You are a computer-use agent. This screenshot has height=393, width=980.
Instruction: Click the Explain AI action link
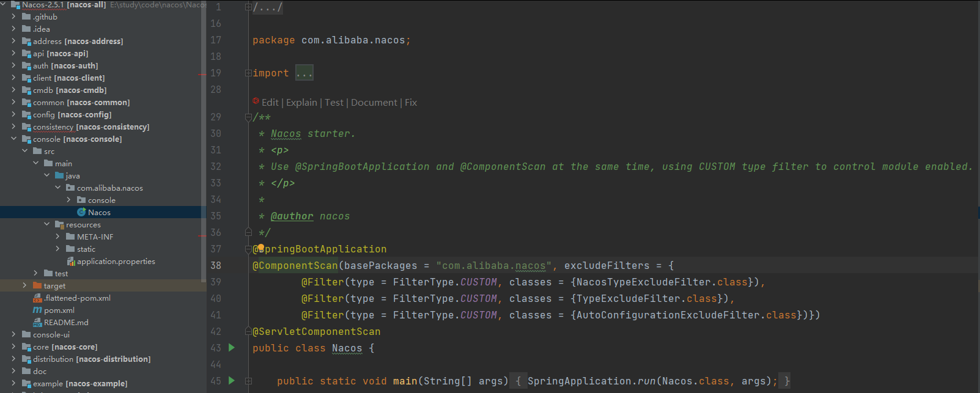click(302, 103)
